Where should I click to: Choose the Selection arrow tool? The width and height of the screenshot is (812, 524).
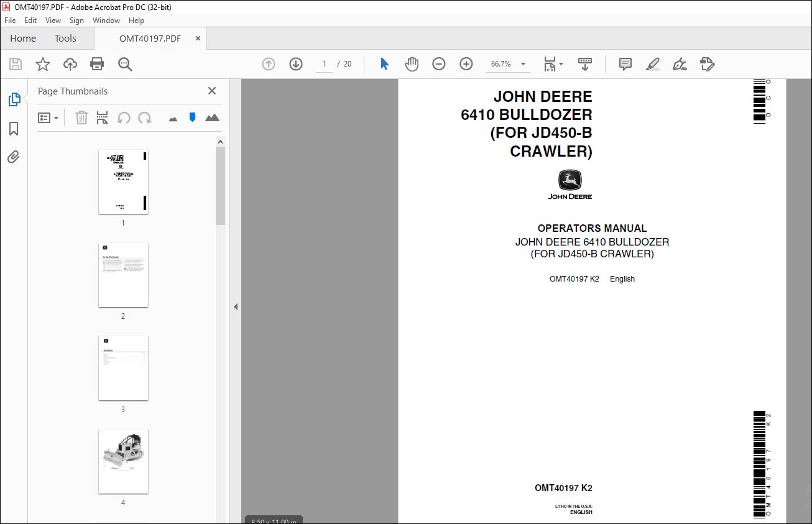(384, 64)
